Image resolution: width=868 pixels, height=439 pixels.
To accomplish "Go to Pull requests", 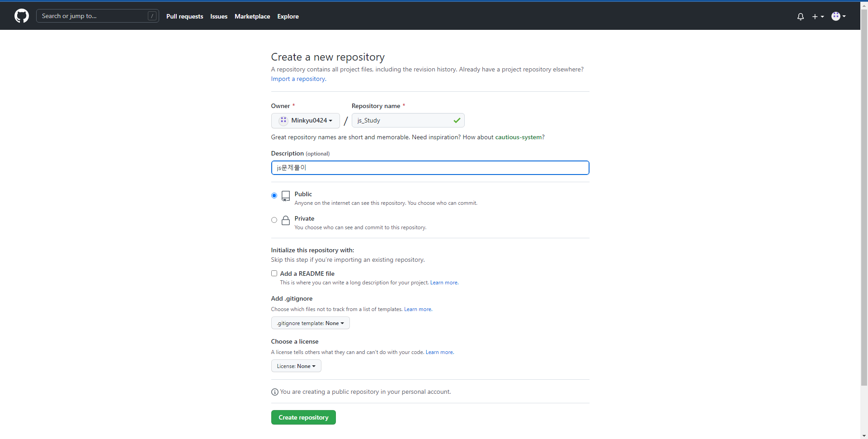I will point(184,16).
